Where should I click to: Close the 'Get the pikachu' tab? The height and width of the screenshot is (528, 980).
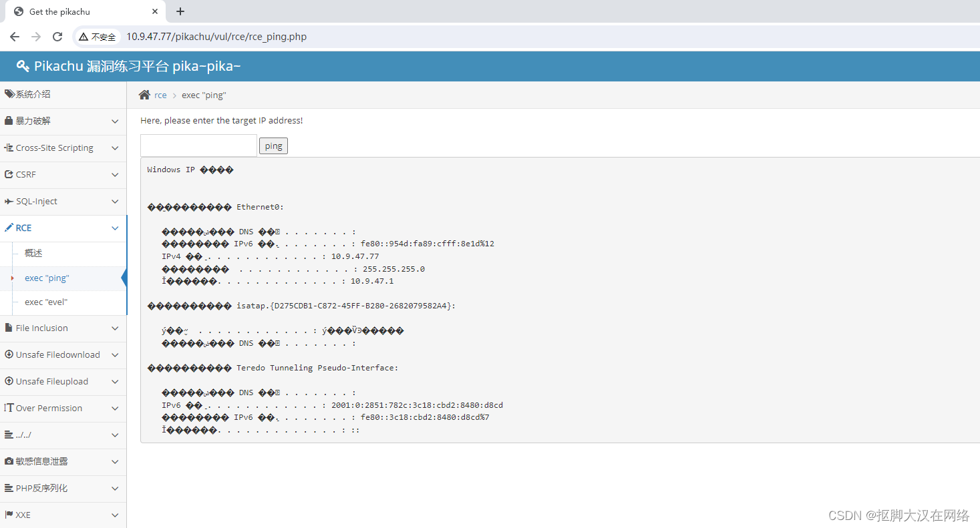[x=155, y=11]
